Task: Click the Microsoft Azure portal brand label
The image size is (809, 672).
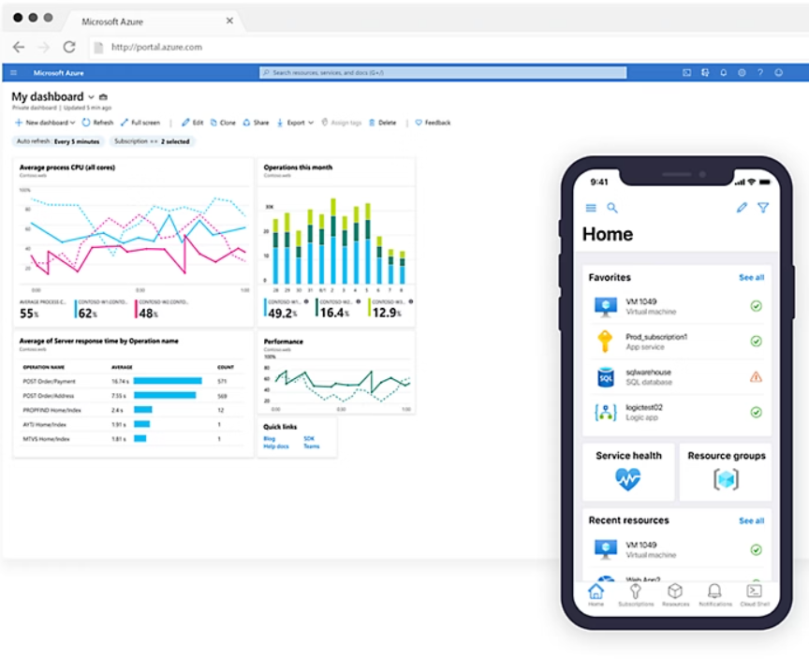Action: pos(58,73)
